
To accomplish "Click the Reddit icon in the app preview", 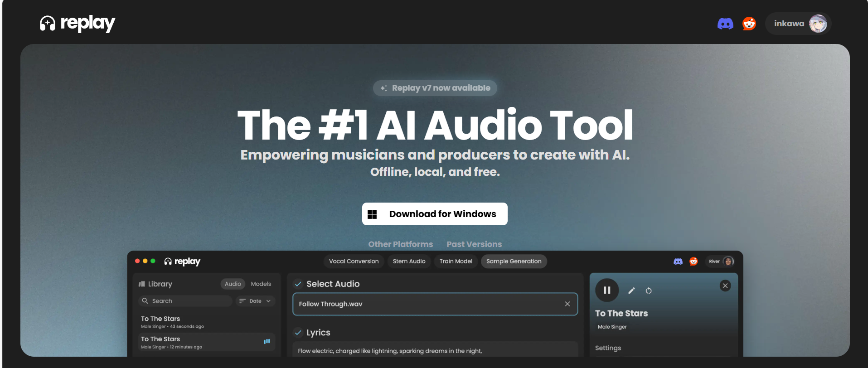I will click(693, 261).
